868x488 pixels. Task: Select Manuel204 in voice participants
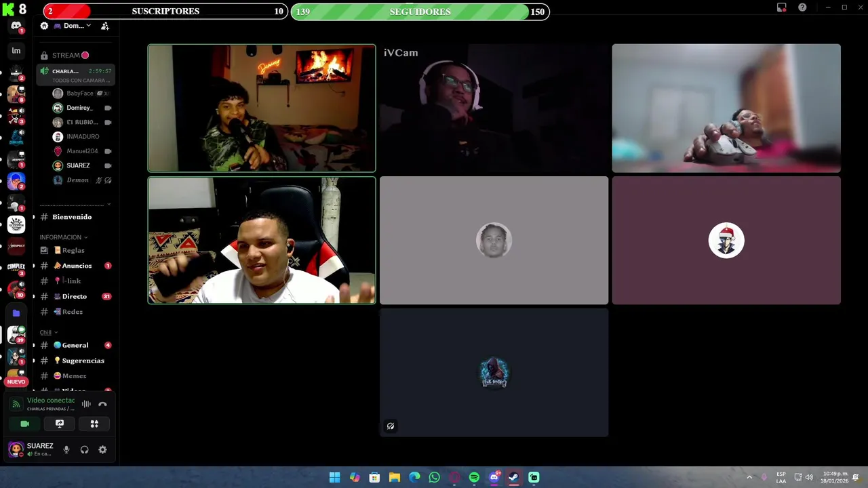point(82,151)
